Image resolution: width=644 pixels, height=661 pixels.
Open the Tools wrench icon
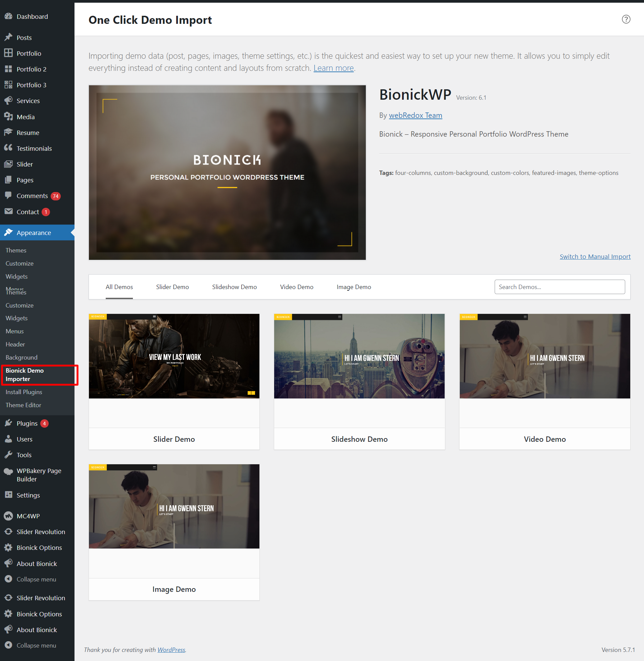8,455
